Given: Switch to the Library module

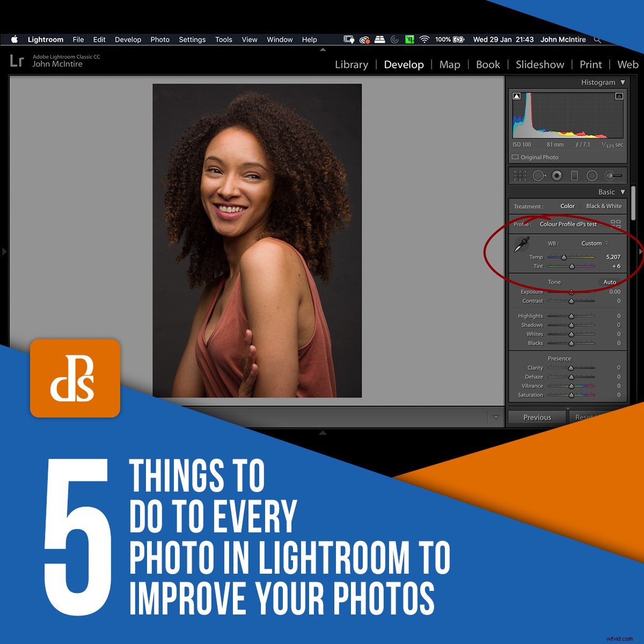Looking at the screenshot, I should coord(352,64).
